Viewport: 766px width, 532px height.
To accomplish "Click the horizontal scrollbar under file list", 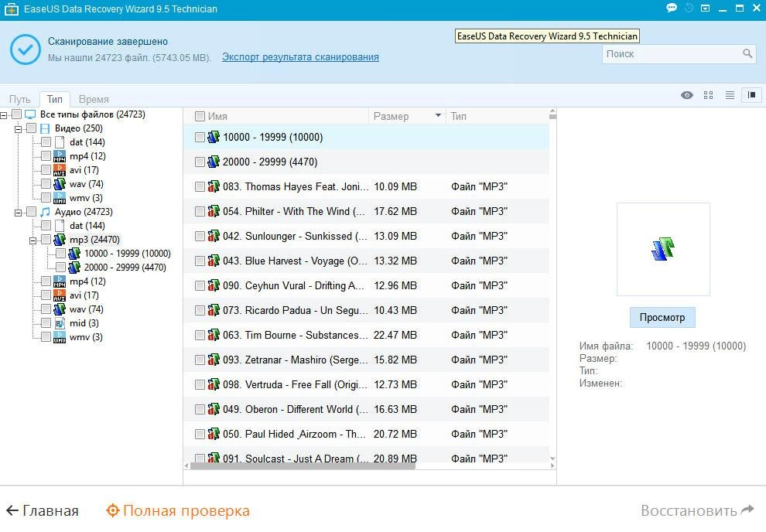I will 303,466.
